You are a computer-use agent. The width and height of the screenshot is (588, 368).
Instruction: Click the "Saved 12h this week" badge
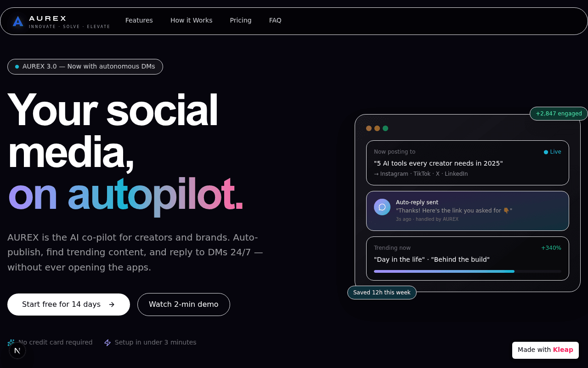coord(382,293)
